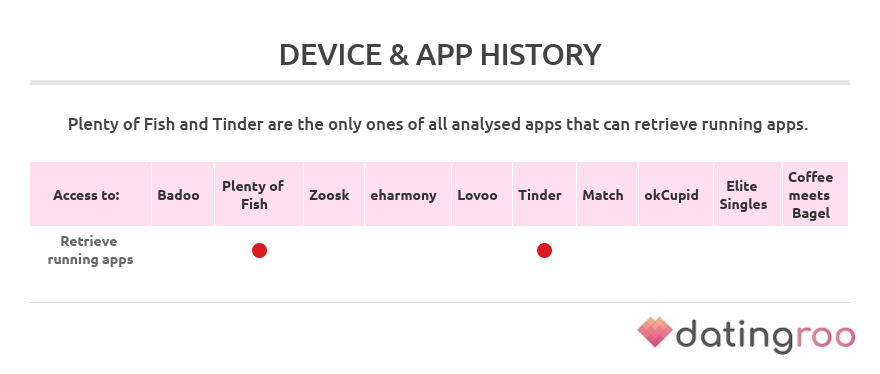The height and width of the screenshot is (374, 880).
Task: Click the datingroo heart logo icon
Action: (655, 332)
